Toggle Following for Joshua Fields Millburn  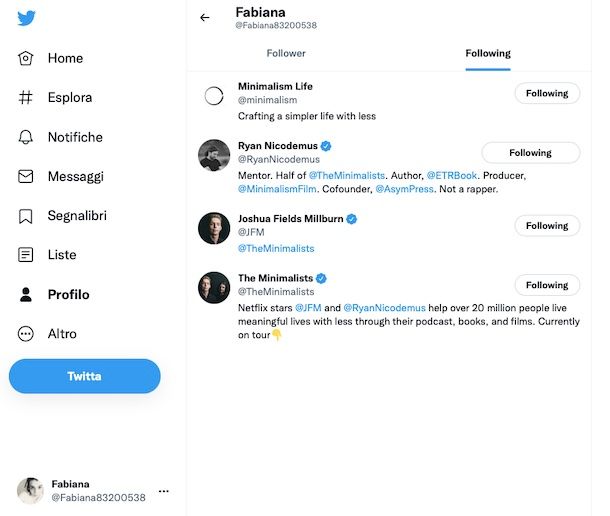pos(547,226)
